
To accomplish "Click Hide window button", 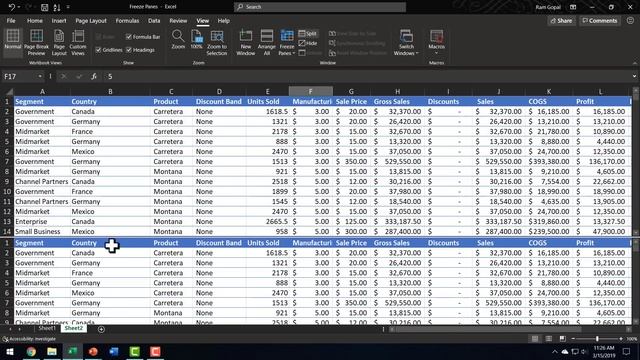I will 308,43.
